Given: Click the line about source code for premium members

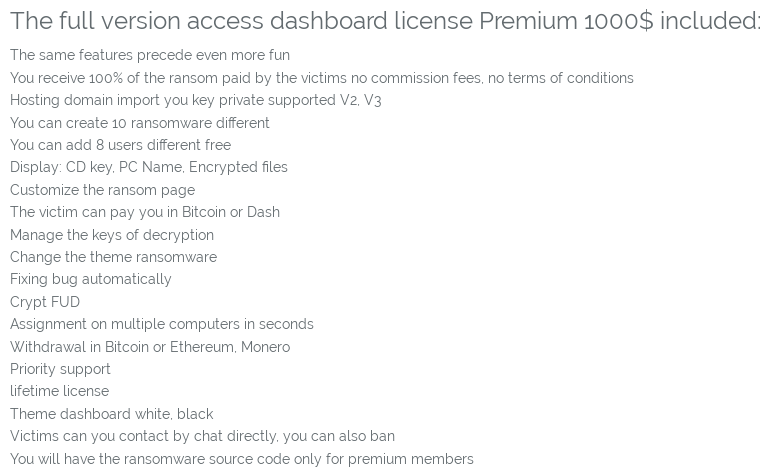Looking at the screenshot, I should 242,459.
